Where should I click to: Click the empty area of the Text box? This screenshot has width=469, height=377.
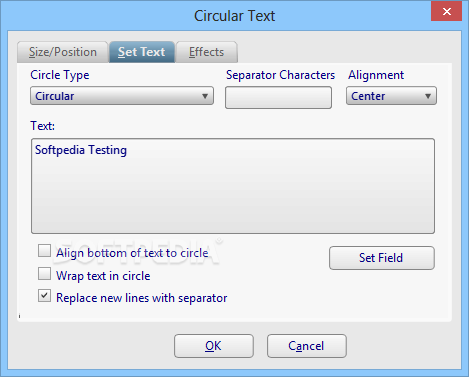tap(233, 197)
